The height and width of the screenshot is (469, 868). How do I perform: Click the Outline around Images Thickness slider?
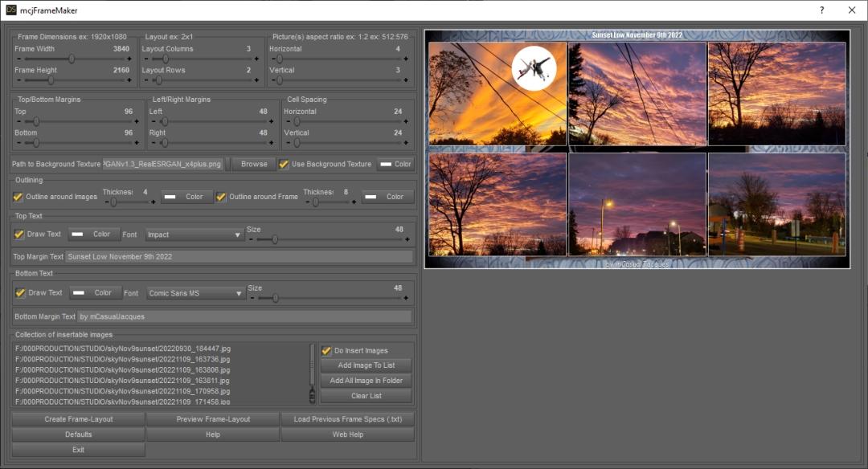[130, 202]
